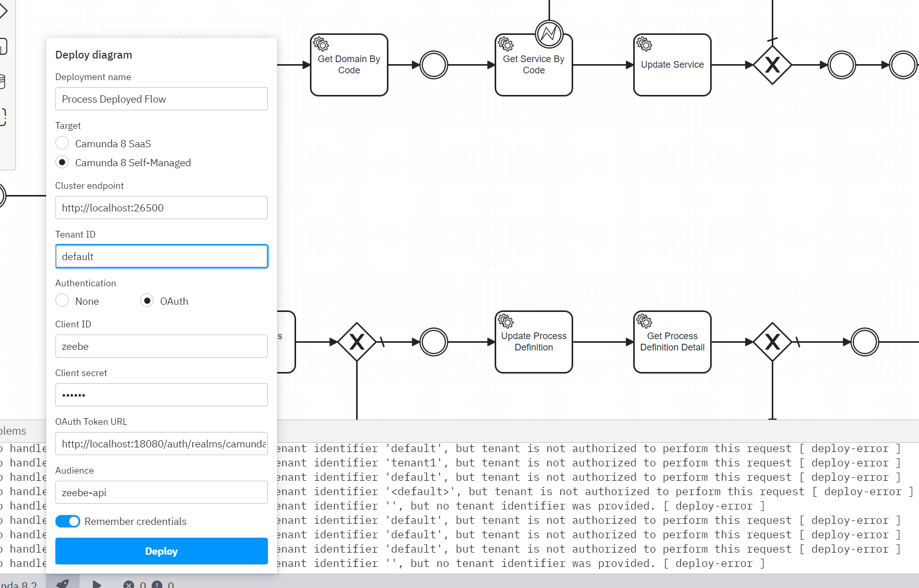This screenshot has height=588, width=919.
Task: Click the errors count icon in status bar
Action: tap(129, 584)
